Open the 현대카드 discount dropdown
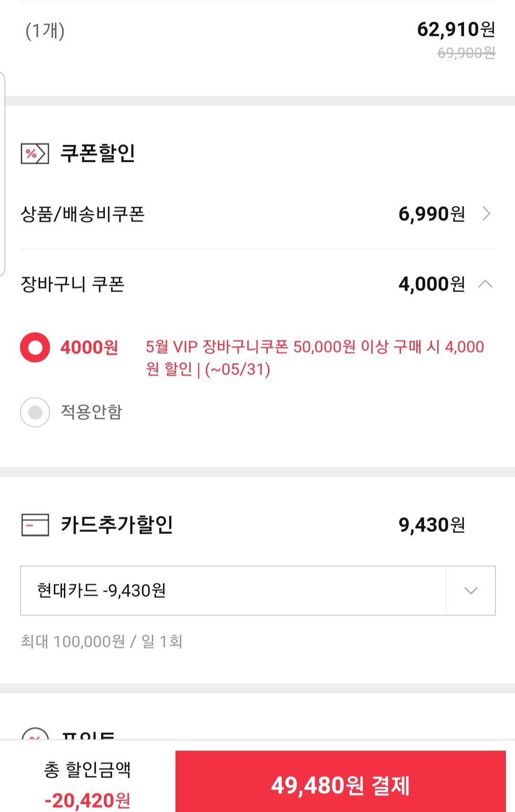 233,591
